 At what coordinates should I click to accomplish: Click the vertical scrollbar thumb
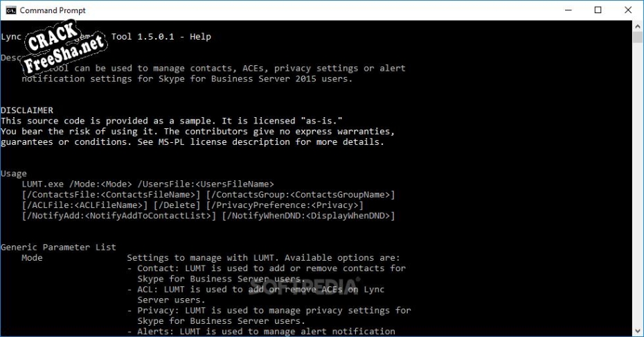pos(638,38)
